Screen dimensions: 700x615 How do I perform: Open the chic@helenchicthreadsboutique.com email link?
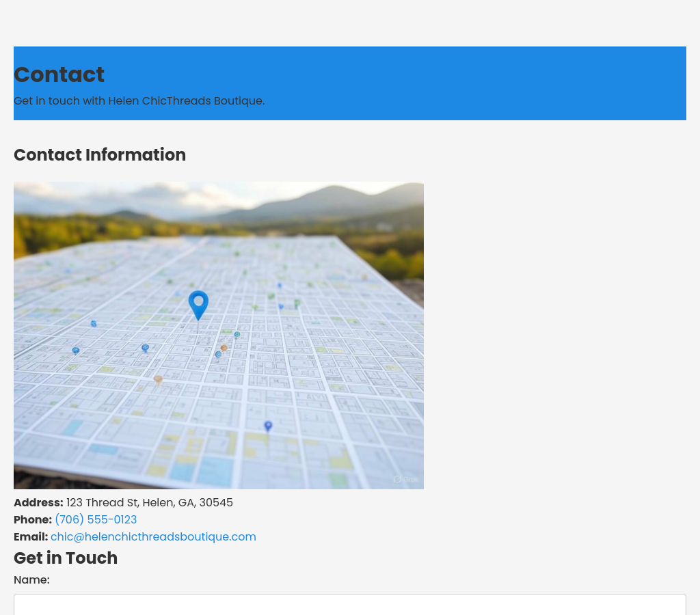point(153,536)
